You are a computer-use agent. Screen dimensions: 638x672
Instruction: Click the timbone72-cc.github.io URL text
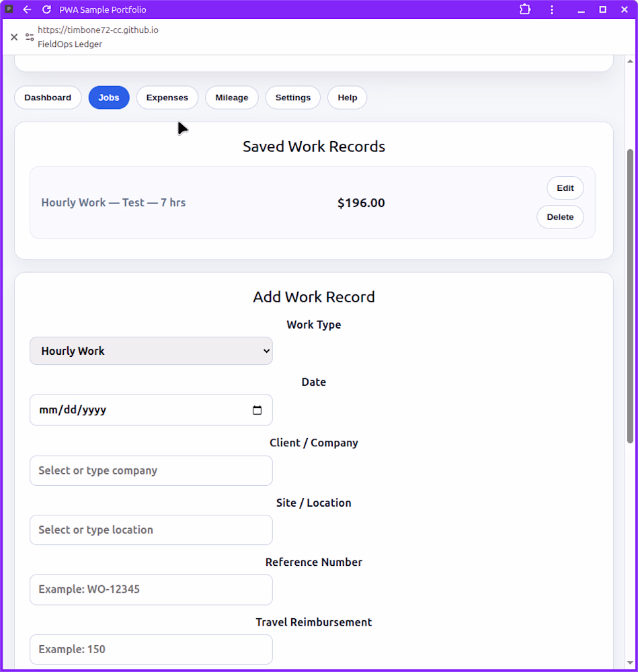coord(97,30)
